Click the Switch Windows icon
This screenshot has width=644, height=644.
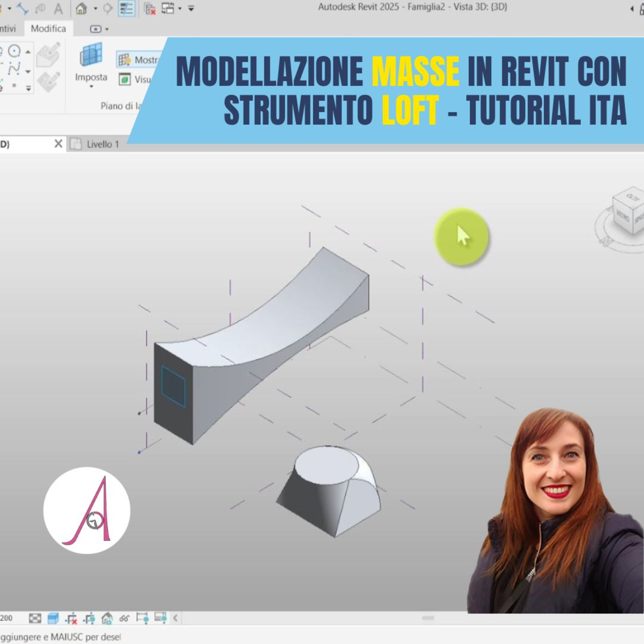168,8
